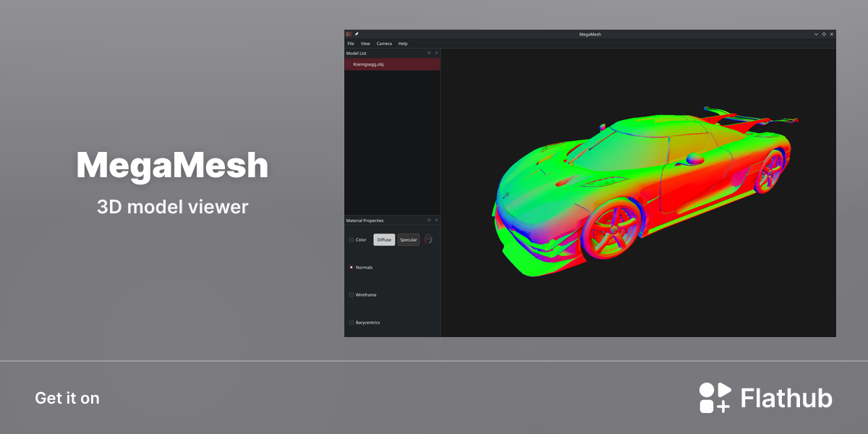Select the Color radio button
This screenshot has width=868, height=434.
point(352,239)
